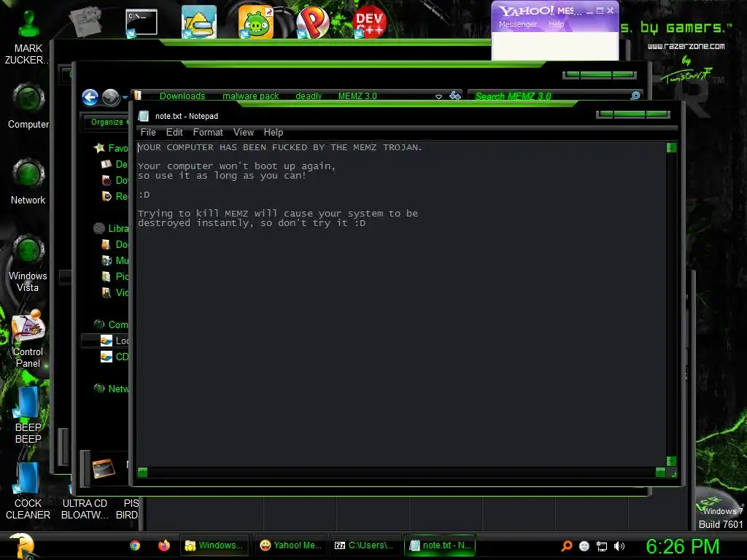Screen dimensions: 747x560
Task: Open the MARK ZUCKER desktop icon
Action: coord(28,36)
